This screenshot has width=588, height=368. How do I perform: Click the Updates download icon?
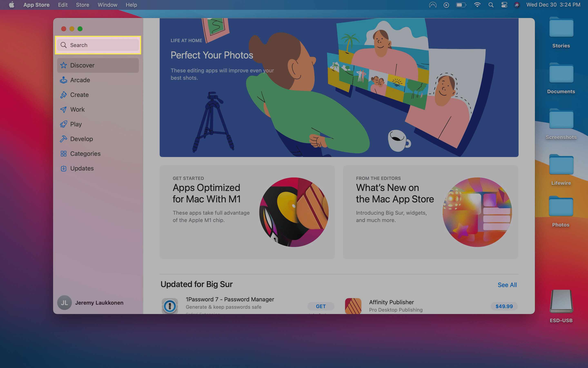click(x=63, y=168)
